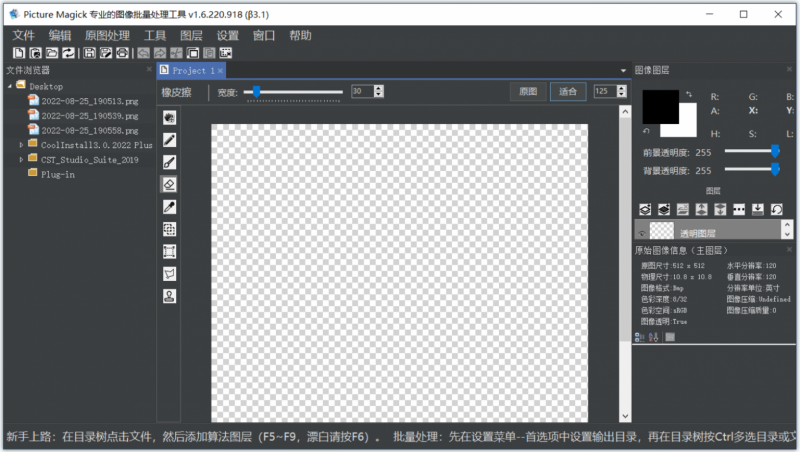This screenshot has height=452, width=800.
Task: Click the save disk icon in toolbar
Action: [89, 53]
